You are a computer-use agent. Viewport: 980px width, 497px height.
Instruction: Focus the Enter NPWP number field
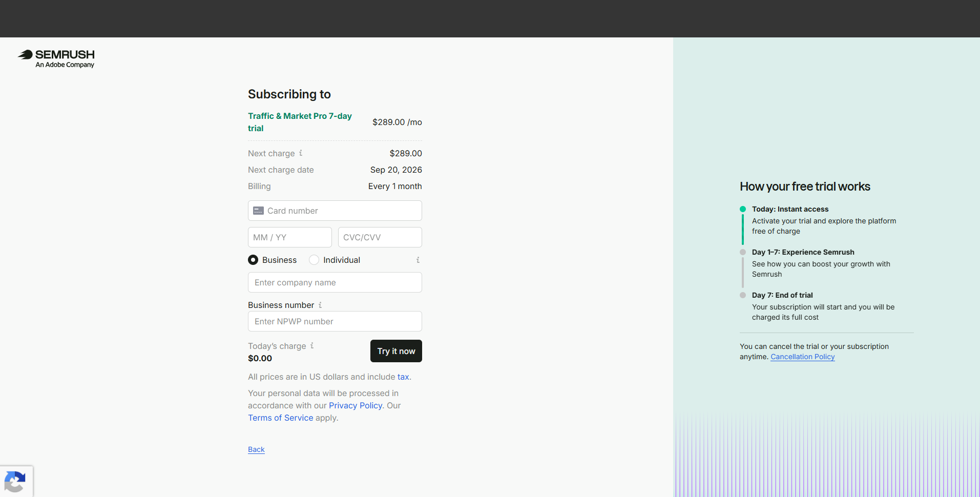coord(335,321)
